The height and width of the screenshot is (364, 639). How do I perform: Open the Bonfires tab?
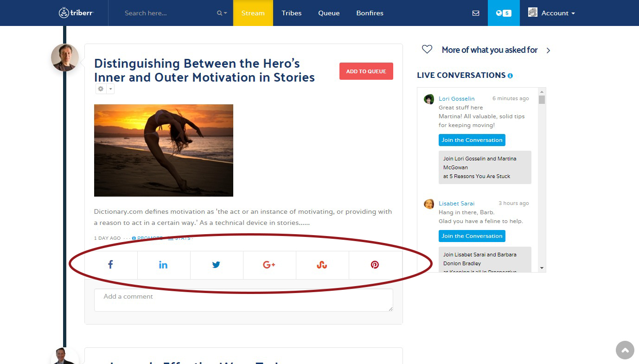(370, 13)
